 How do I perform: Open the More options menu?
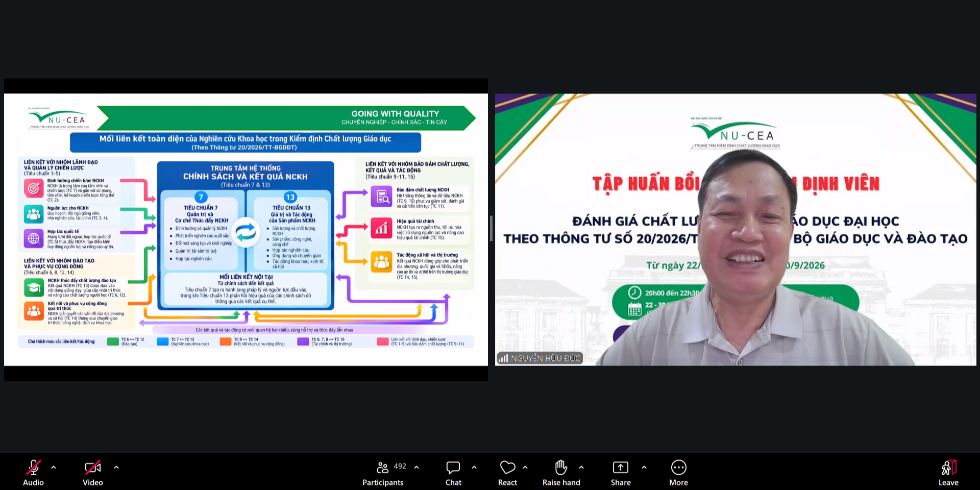click(x=678, y=473)
